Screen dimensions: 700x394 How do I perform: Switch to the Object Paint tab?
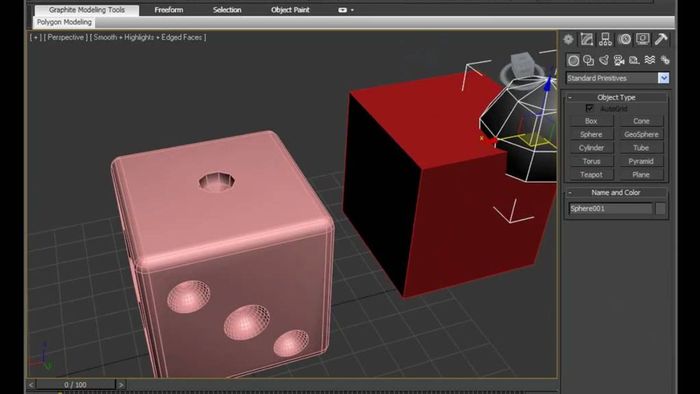pos(290,10)
